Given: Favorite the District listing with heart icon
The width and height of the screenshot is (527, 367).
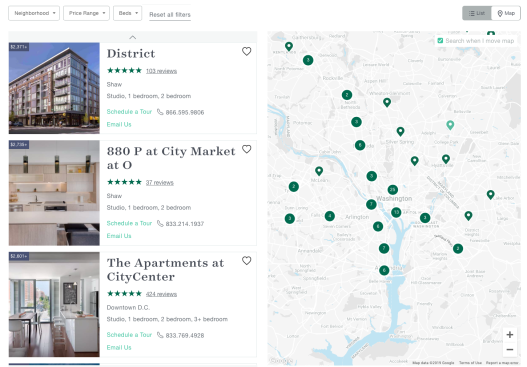Looking at the screenshot, I should pyautogui.click(x=246, y=51).
